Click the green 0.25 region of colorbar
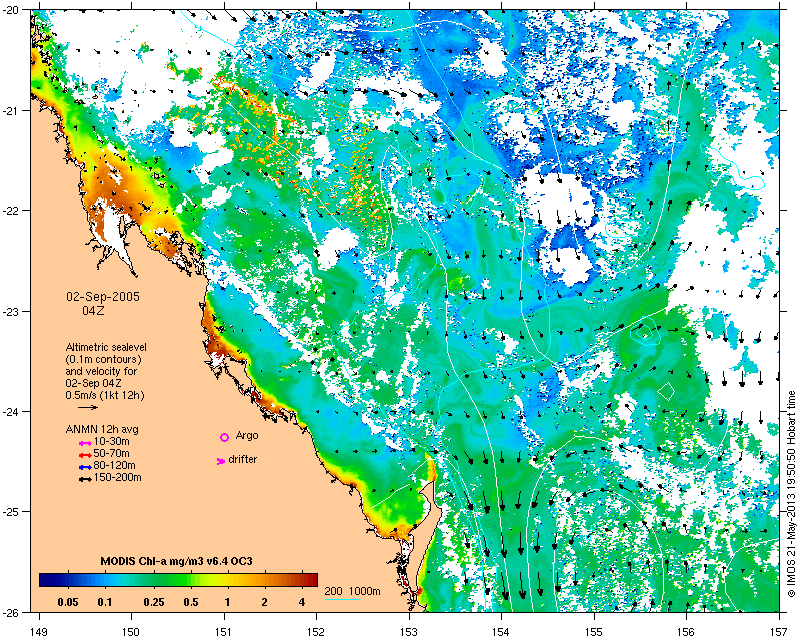The width and height of the screenshot is (800, 640). pyautogui.click(x=154, y=580)
